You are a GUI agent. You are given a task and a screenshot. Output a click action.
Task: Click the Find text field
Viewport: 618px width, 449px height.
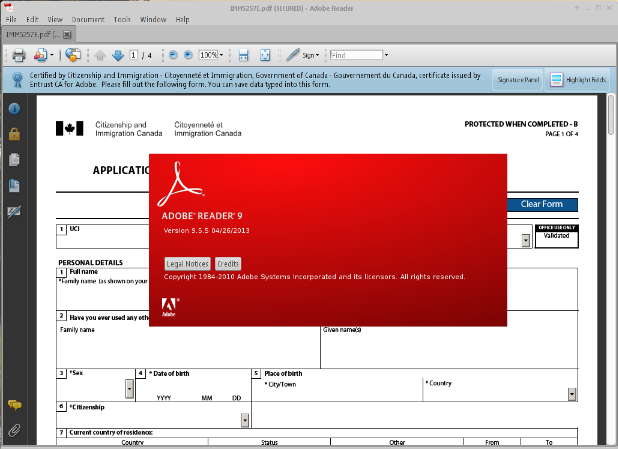tap(356, 55)
